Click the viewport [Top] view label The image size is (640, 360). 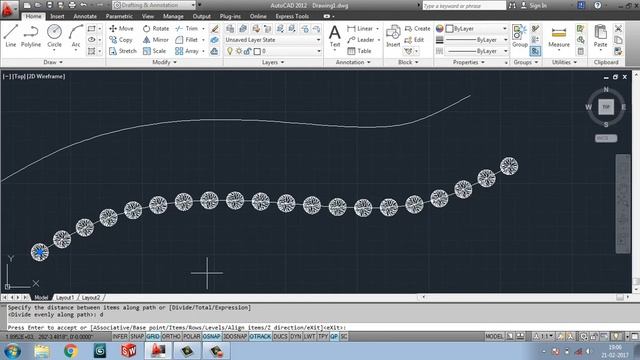(x=18, y=76)
